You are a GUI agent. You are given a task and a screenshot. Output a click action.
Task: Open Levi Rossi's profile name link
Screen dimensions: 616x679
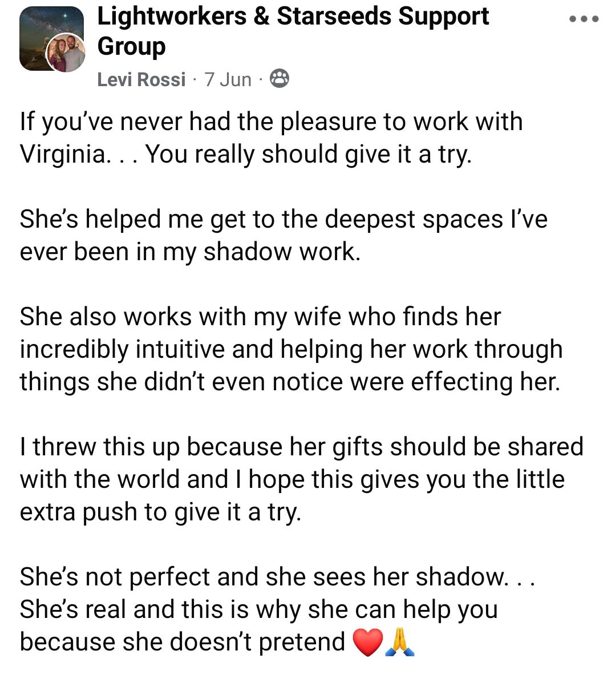pos(141,79)
